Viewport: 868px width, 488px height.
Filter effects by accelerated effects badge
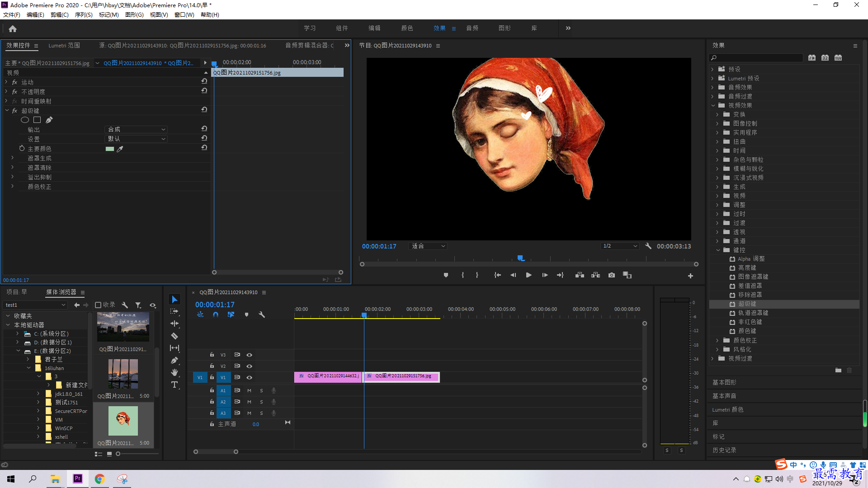tap(812, 58)
